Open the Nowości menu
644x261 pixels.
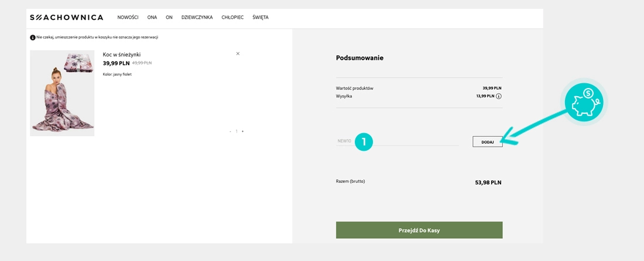click(128, 18)
